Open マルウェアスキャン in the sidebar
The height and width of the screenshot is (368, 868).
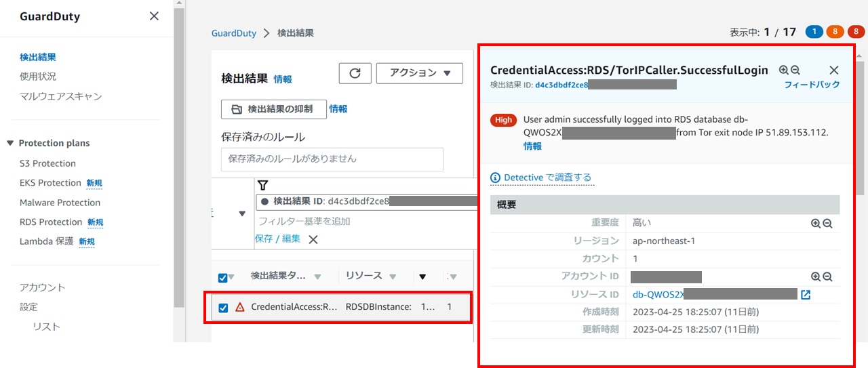[x=61, y=96]
